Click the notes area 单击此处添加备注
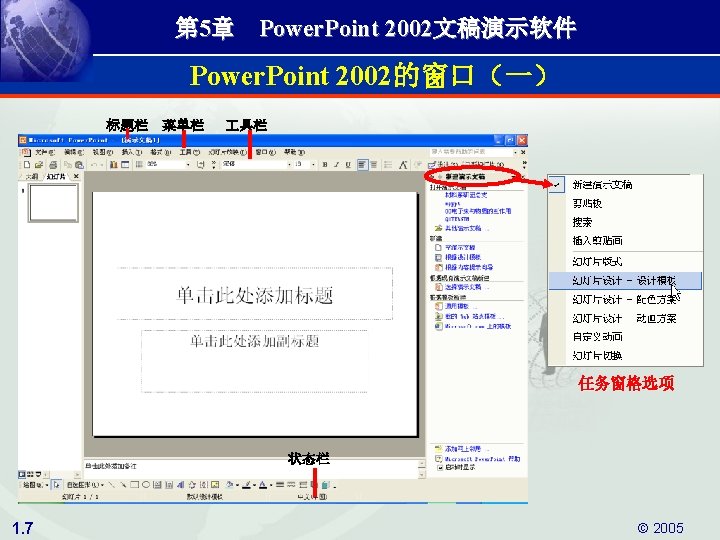 point(251,467)
